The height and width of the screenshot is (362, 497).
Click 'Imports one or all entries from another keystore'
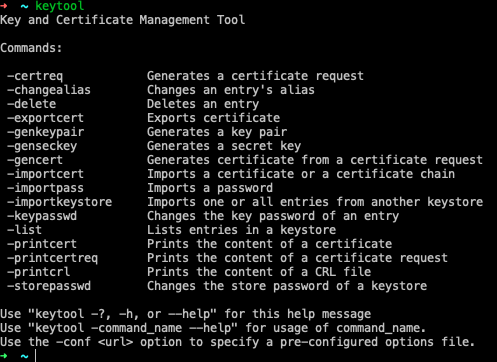[x=315, y=202]
